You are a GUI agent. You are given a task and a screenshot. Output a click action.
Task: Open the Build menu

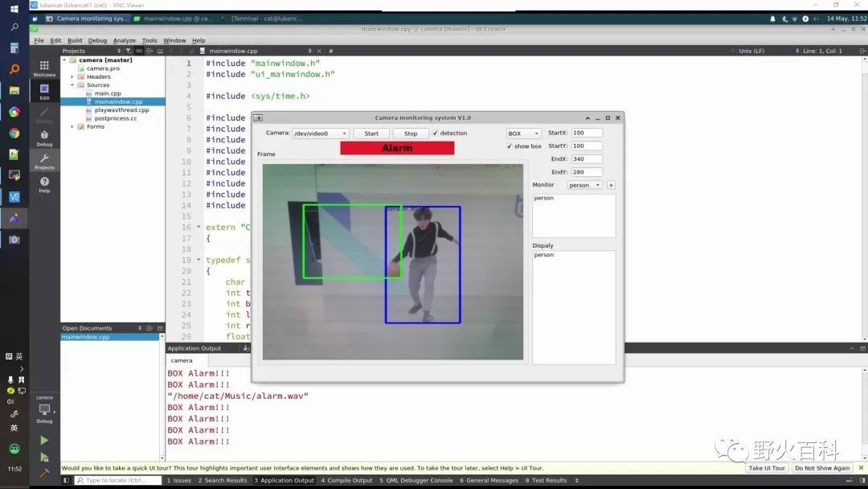pyautogui.click(x=75, y=40)
